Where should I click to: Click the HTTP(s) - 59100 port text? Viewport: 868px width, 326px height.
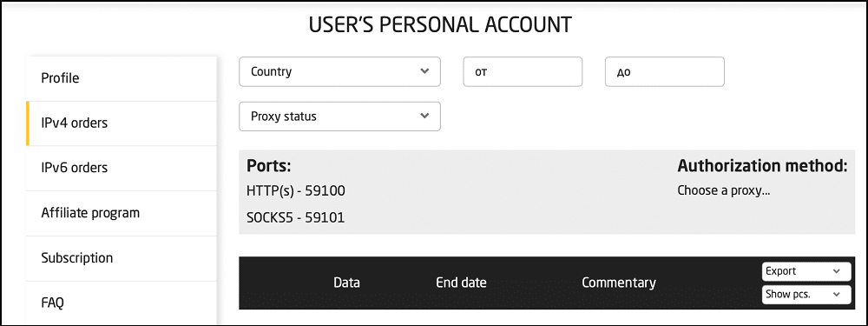[x=296, y=191]
